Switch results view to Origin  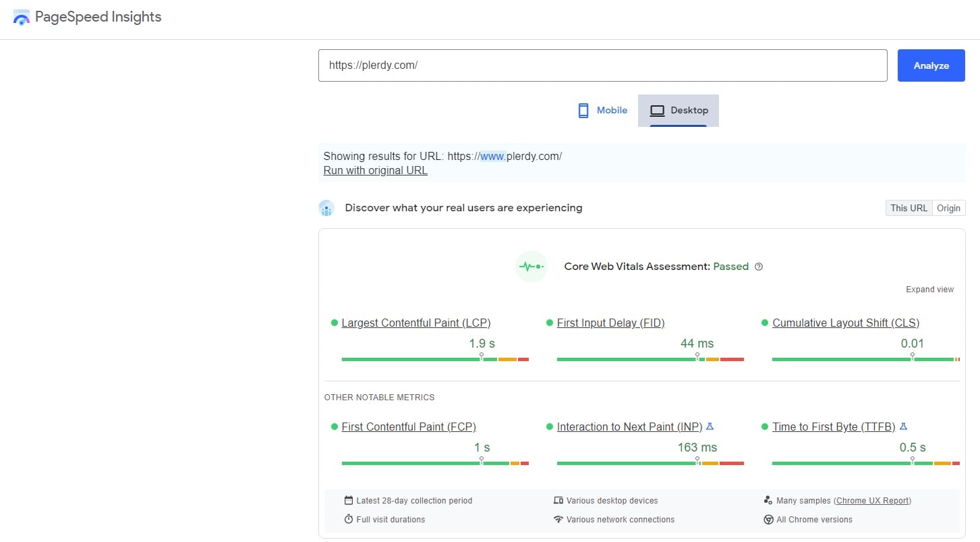[x=948, y=208]
